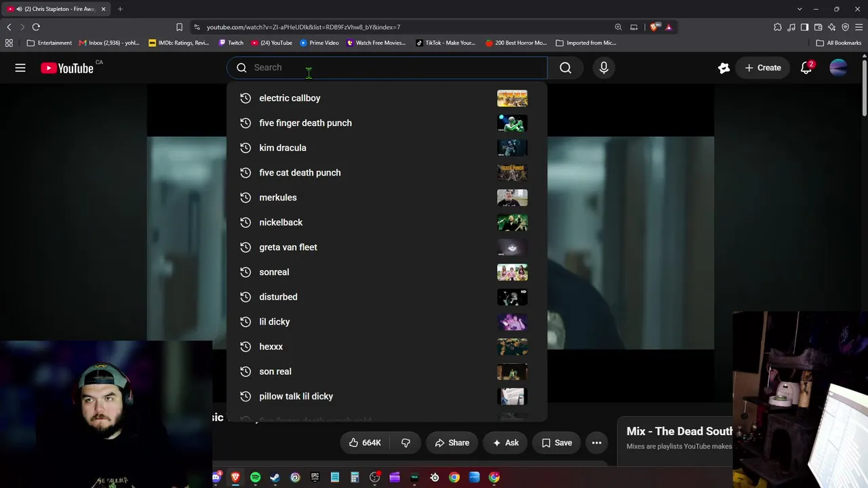Viewport: 868px width, 488px height.
Task: Open Brave Rewards triangle icon
Action: (669, 27)
